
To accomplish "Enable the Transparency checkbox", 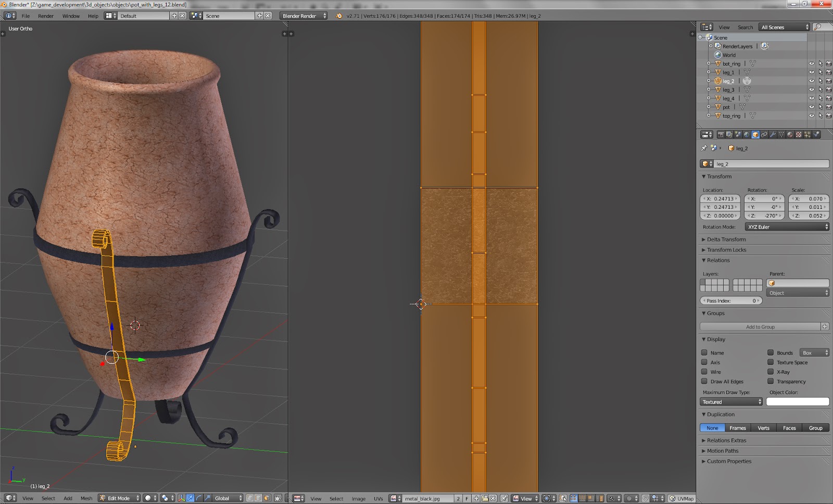I will click(x=771, y=381).
